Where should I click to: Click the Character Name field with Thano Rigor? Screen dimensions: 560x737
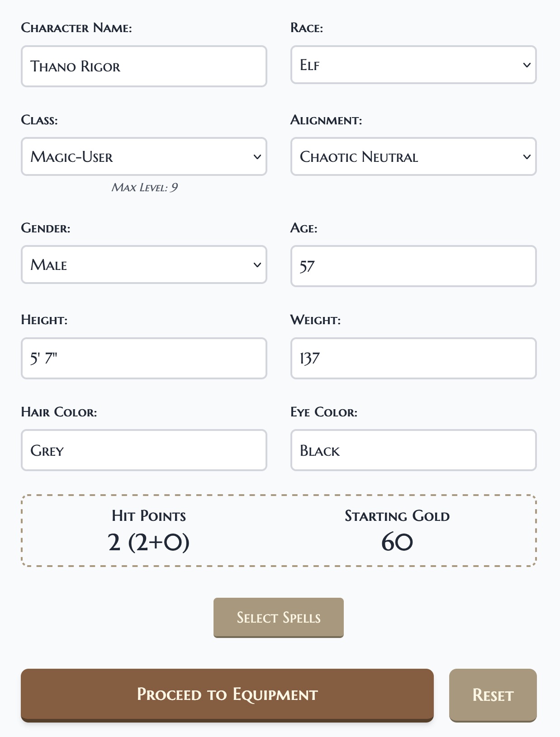[144, 66]
